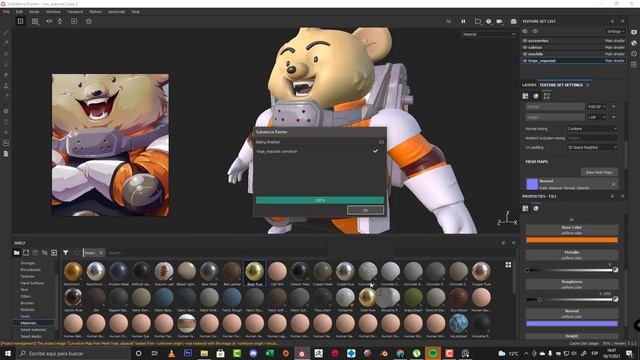
Task: Click the video camera icon in viewport toolbar
Action: 499,21
